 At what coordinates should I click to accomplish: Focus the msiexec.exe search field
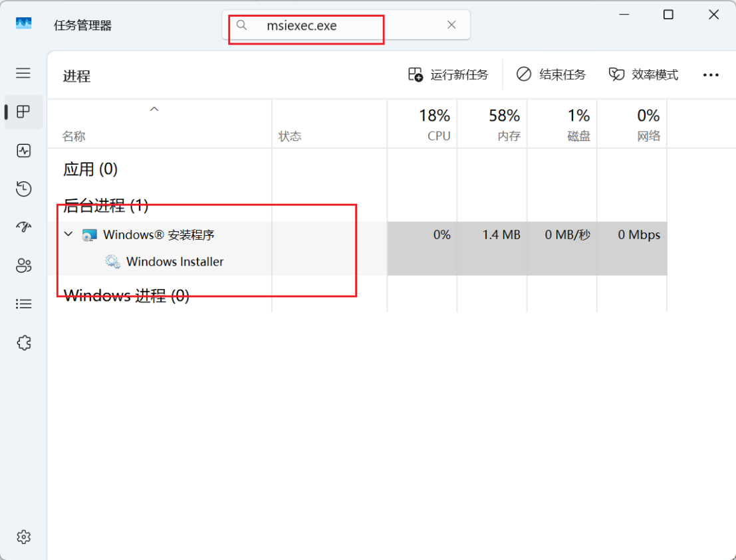(x=346, y=25)
